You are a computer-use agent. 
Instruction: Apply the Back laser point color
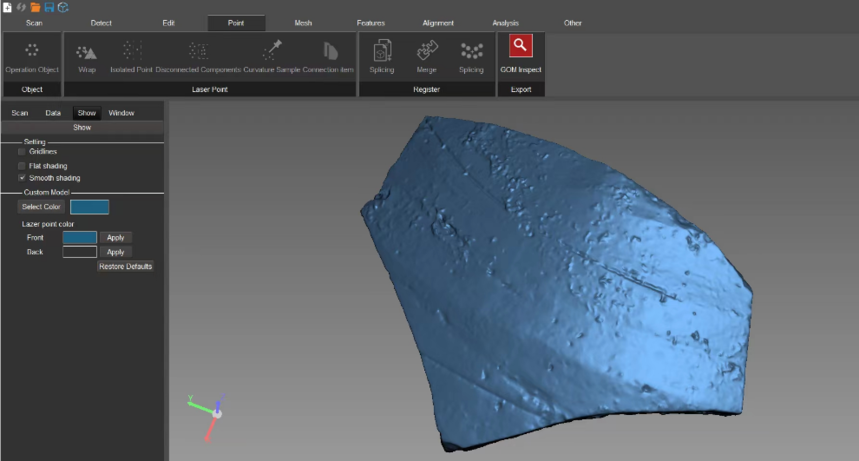click(x=116, y=252)
